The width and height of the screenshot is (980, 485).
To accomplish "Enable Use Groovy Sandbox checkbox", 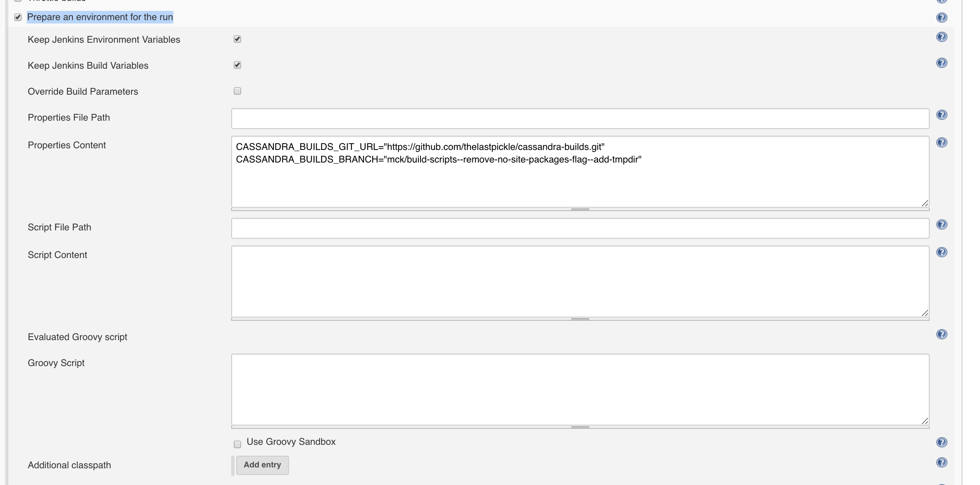I will coord(237,444).
